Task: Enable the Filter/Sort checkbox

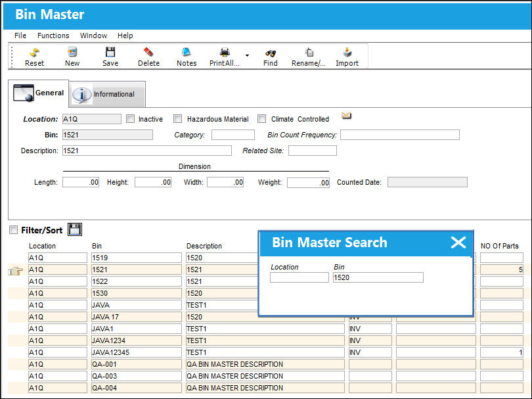Action: (x=13, y=230)
